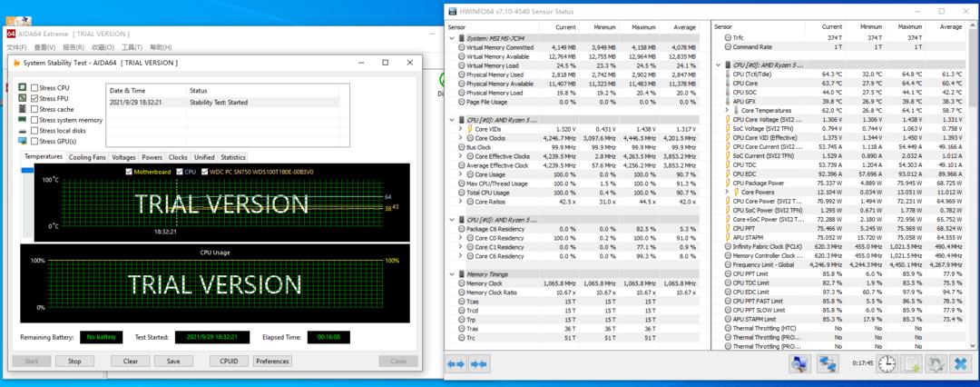
Task: Enable the Stress system memory checkbox
Action: click(34, 120)
